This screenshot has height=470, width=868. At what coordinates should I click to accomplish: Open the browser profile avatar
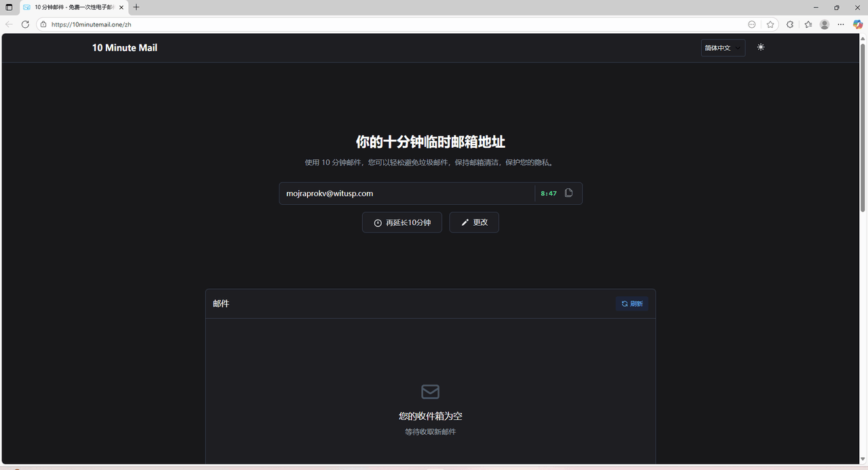[825, 24]
